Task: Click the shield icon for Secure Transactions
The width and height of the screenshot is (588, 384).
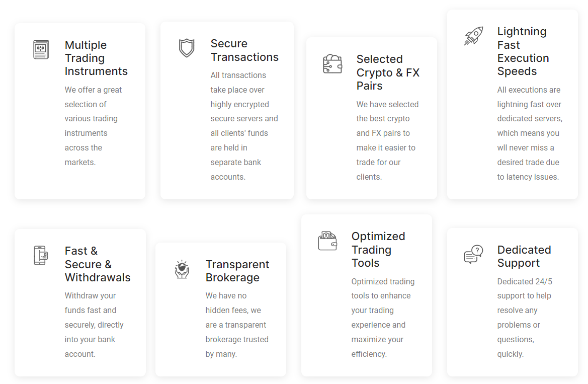Action: [x=187, y=48]
